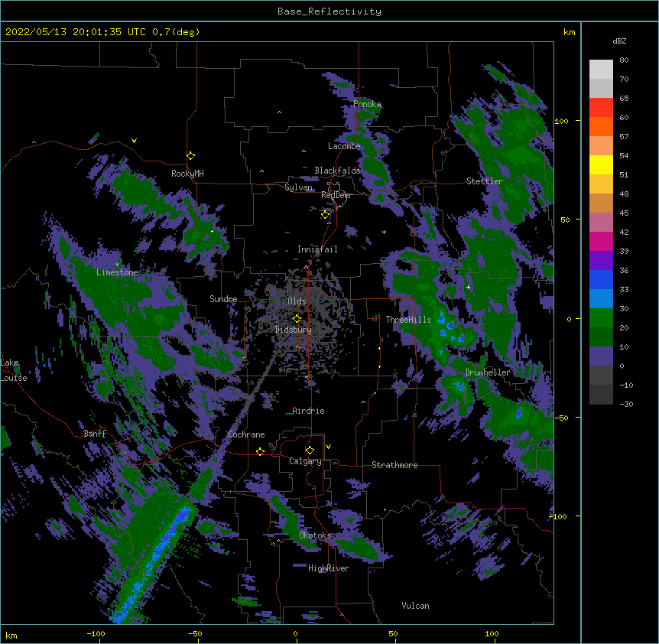The width and height of the screenshot is (659, 644).
Task: Click the yellow diamond marker near RockyMH
Action: pyautogui.click(x=191, y=156)
